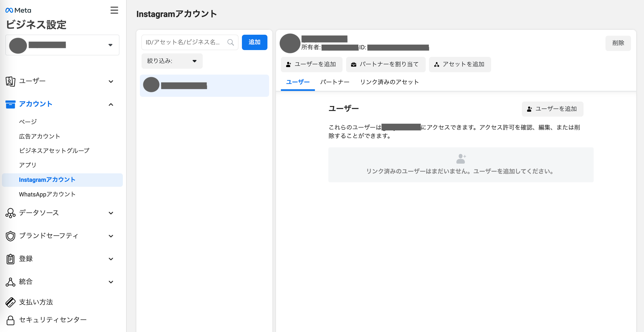Open アプリ in the sidebar
This screenshot has height=332, width=644.
tap(28, 165)
